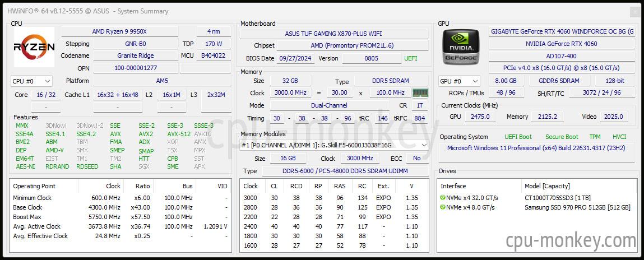The width and height of the screenshot is (644, 260).
Task: Click the Microsoft Windows 11 Professional text
Action: pyautogui.click(x=536, y=148)
